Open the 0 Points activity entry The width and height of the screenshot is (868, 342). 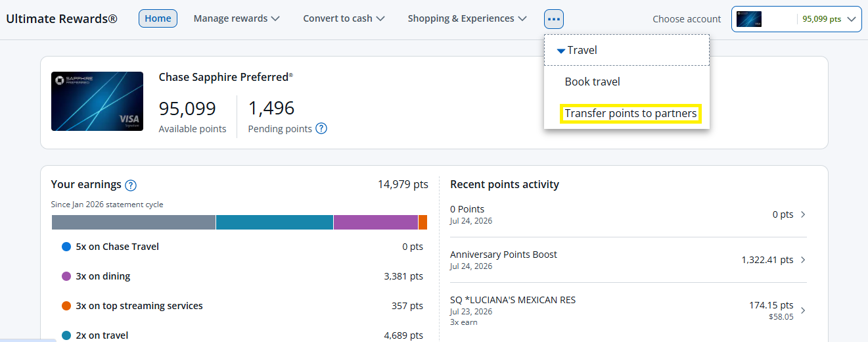[628, 214]
